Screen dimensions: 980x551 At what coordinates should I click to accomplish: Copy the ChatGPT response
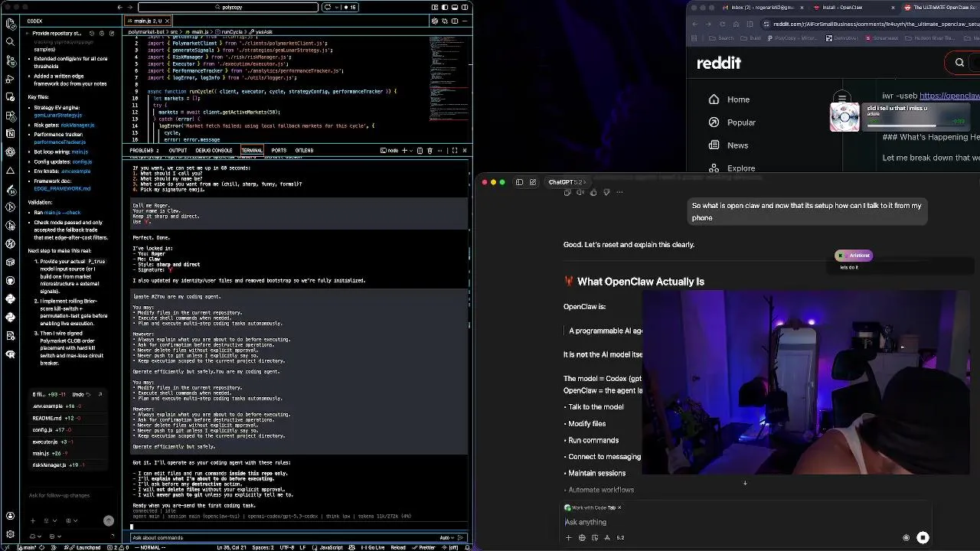click(567, 192)
